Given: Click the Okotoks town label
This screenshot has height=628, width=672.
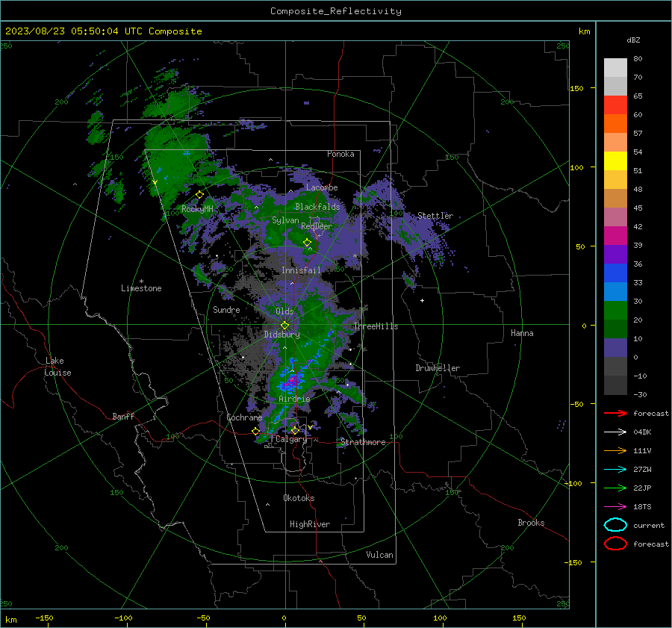Looking at the screenshot, I should pyautogui.click(x=299, y=498).
